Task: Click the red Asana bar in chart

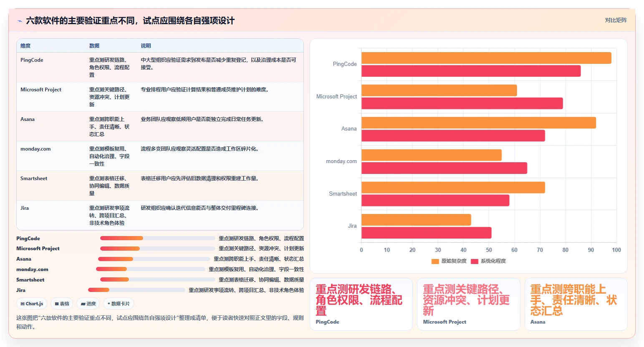Action: [453, 136]
